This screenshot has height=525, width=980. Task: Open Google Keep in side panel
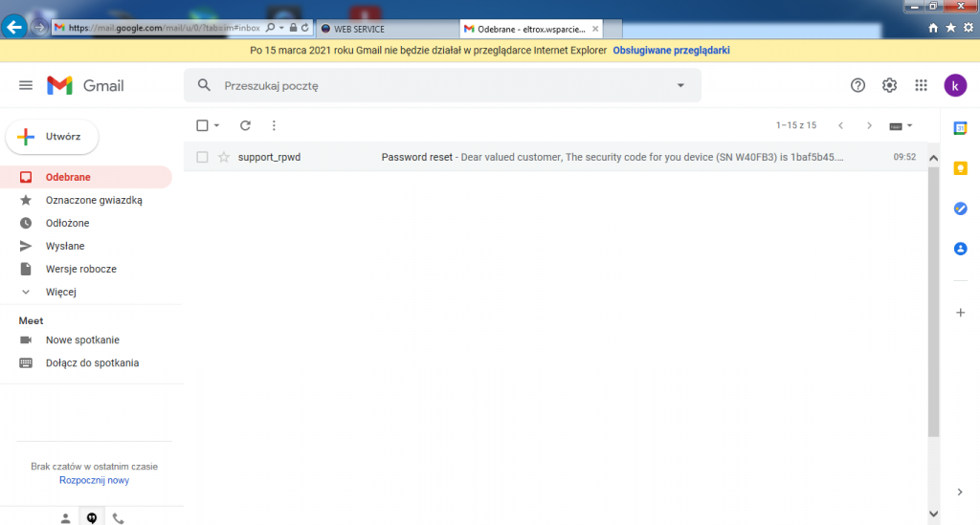pyautogui.click(x=960, y=168)
